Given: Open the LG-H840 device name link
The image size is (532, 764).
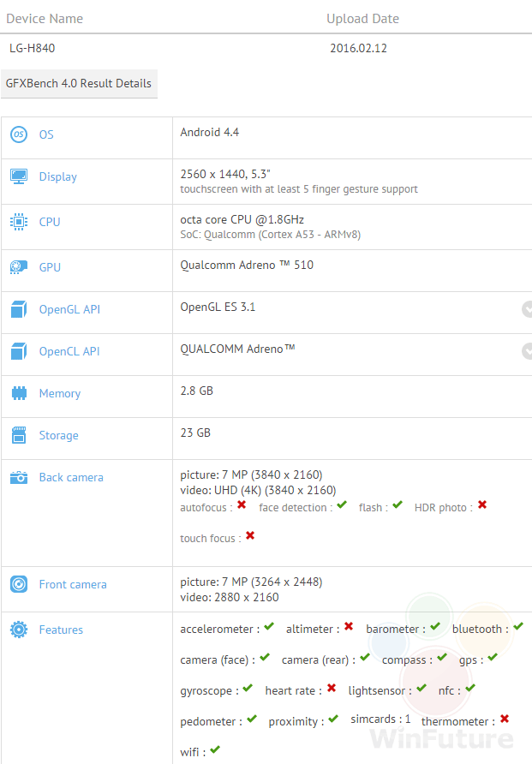Looking at the screenshot, I should [x=33, y=48].
